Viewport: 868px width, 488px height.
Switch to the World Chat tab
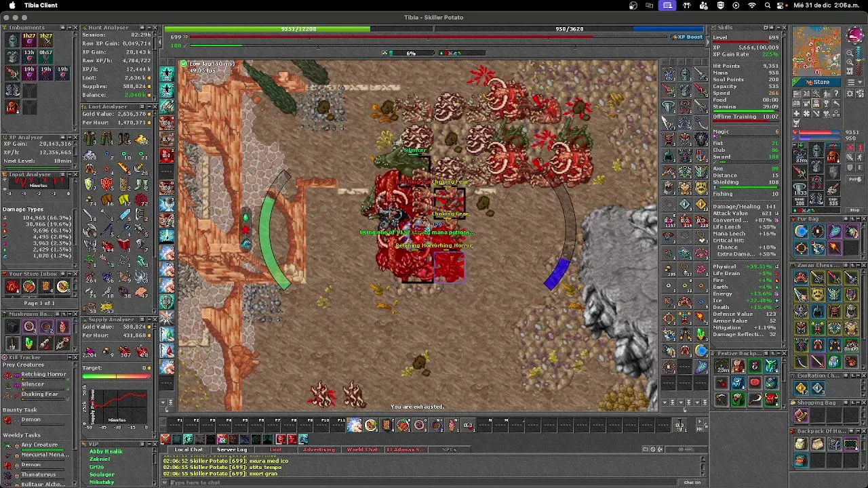[362, 450]
